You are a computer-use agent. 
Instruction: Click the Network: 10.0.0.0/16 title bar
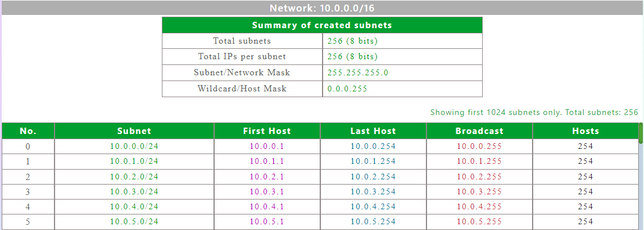click(322, 8)
